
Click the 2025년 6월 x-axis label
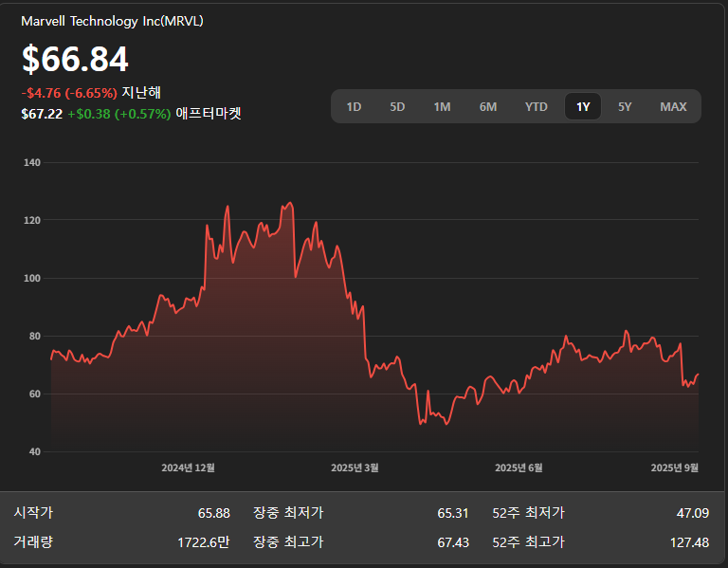coord(519,467)
